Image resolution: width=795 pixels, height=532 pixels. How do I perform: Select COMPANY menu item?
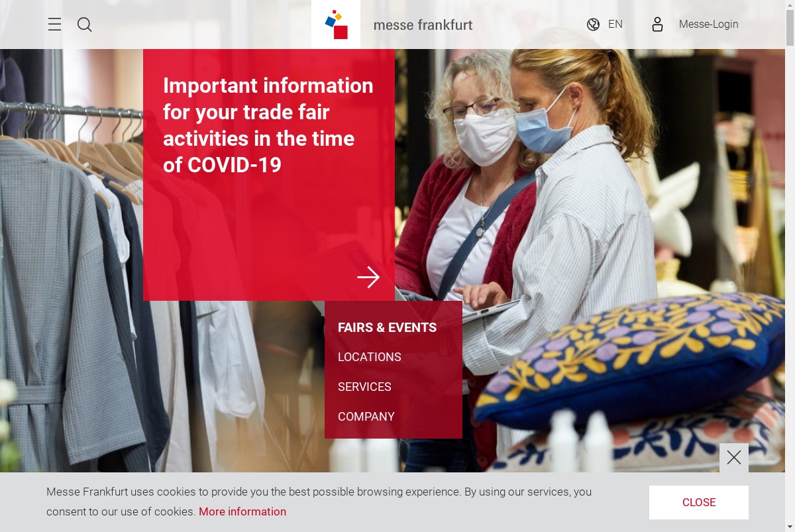tap(366, 417)
